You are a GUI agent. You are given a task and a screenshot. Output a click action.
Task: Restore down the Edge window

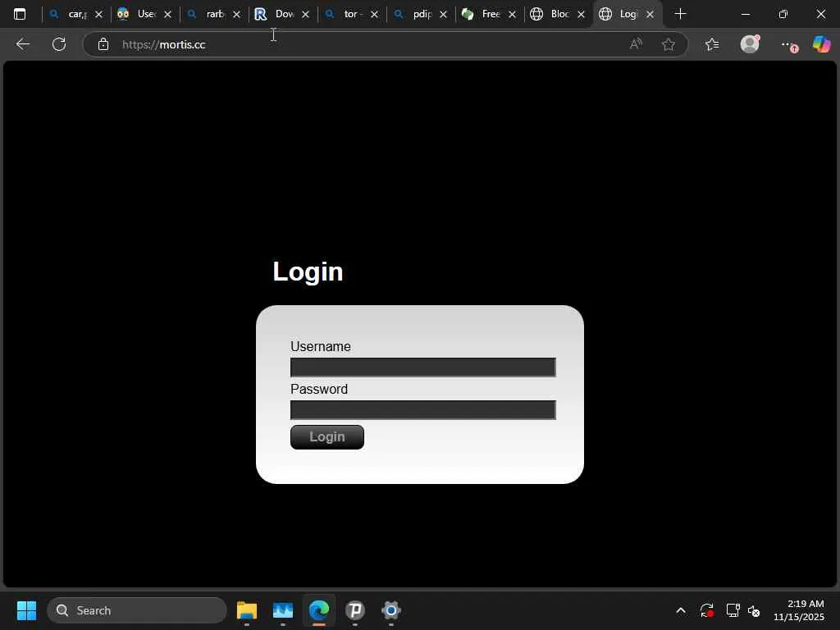pos(783,14)
